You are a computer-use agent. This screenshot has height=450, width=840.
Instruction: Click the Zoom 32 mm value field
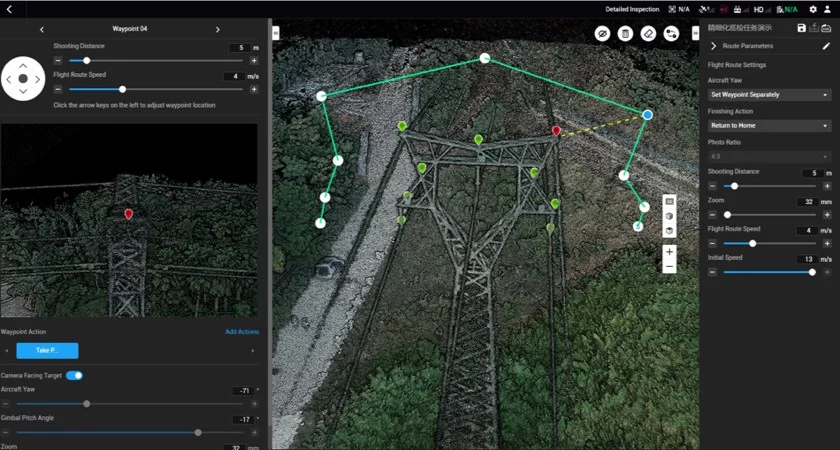808,202
